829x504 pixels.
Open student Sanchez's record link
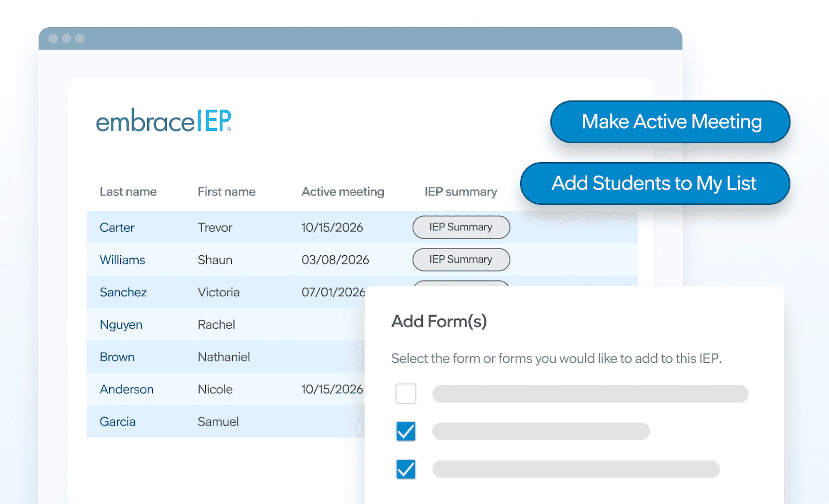coord(123,292)
